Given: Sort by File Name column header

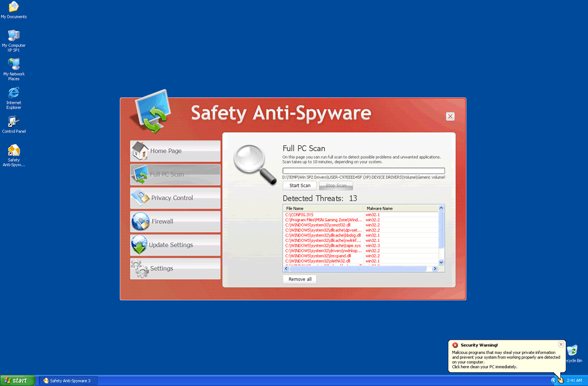Looking at the screenshot, I should [x=323, y=209].
